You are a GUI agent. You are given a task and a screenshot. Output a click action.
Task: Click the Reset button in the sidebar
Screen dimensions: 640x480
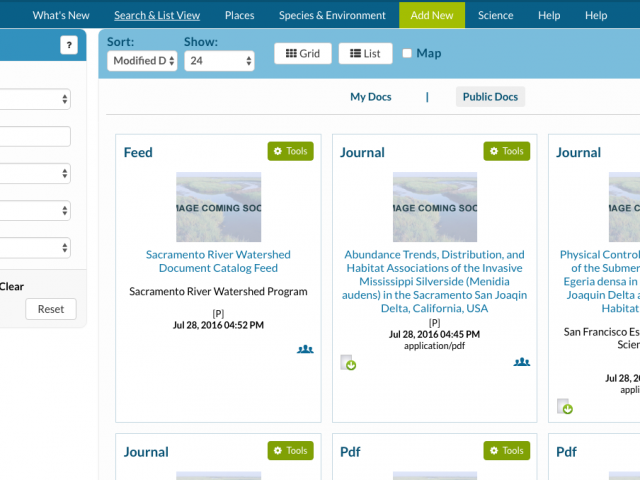tap(51, 309)
